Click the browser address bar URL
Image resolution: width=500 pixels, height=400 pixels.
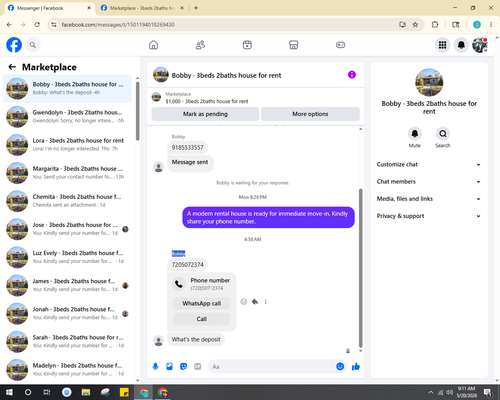[118, 25]
